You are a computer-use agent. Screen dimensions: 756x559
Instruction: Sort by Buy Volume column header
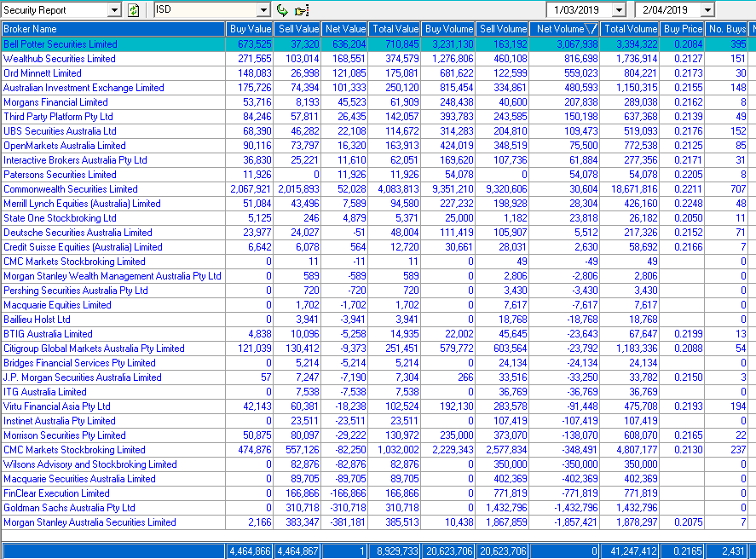coord(448,29)
